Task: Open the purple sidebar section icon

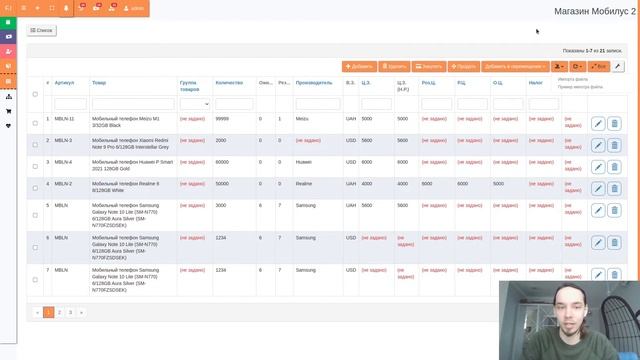Action: [8, 37]
